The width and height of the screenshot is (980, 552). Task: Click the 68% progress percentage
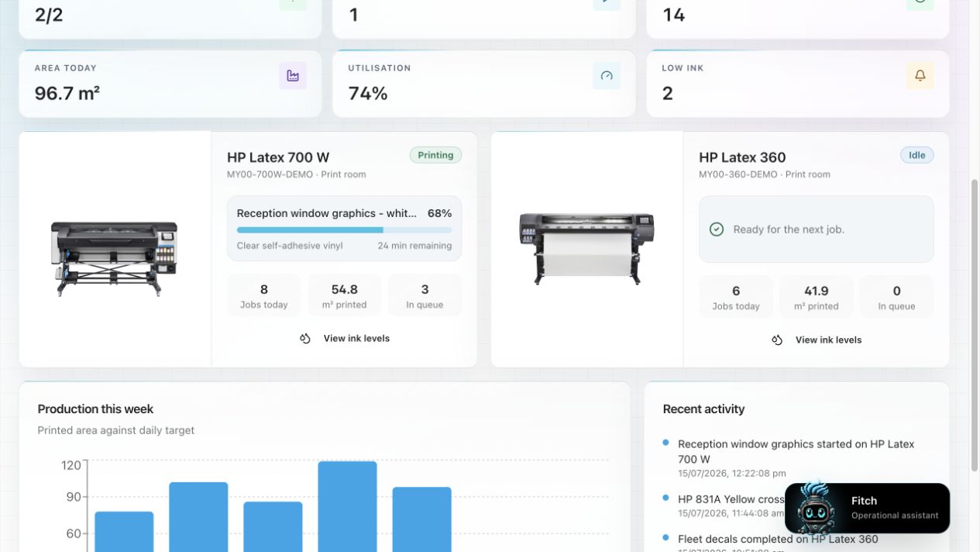(439, 213)
